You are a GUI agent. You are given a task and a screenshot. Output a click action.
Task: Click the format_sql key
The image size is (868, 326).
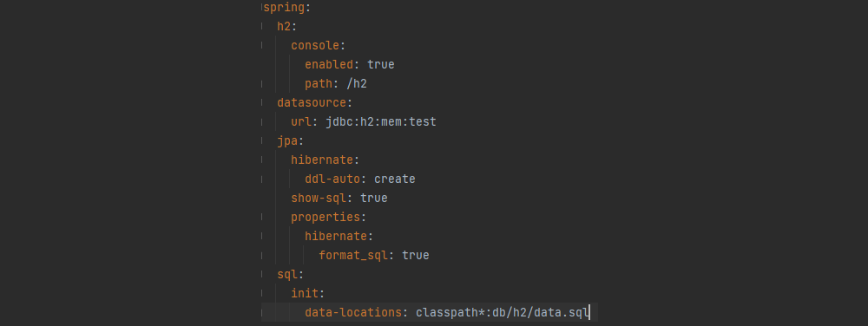click(353, 255)
